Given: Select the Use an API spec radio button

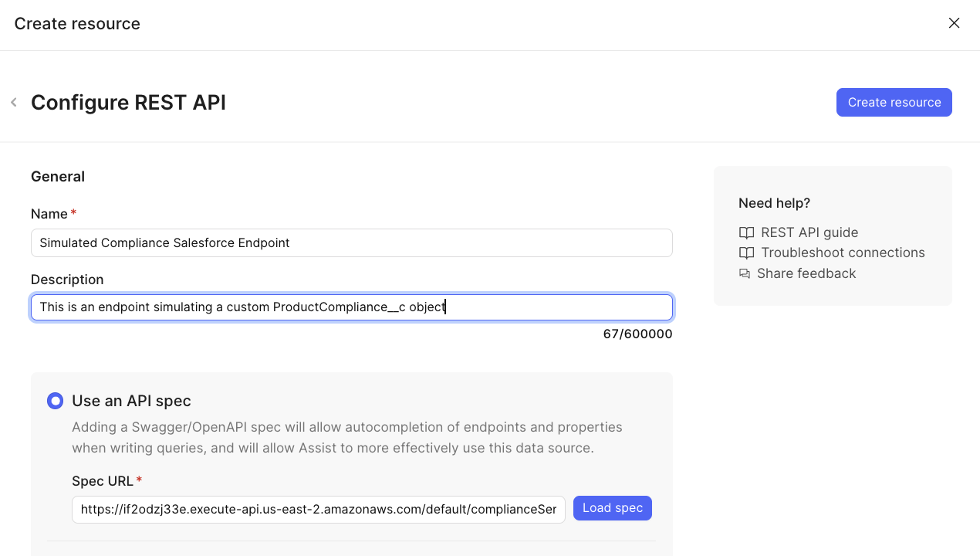Looking at the screenshot, I should tap(55, 401).
